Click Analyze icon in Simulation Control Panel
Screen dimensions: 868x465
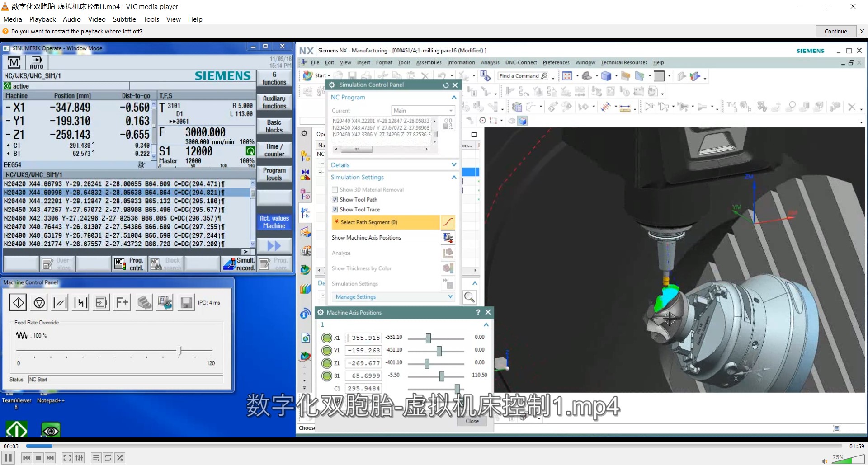click(x=448, y=253)
